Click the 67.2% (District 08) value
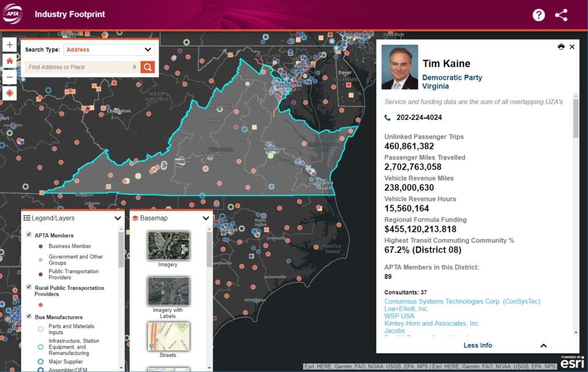This screenshot has height=372, width=588. point(423,250)
